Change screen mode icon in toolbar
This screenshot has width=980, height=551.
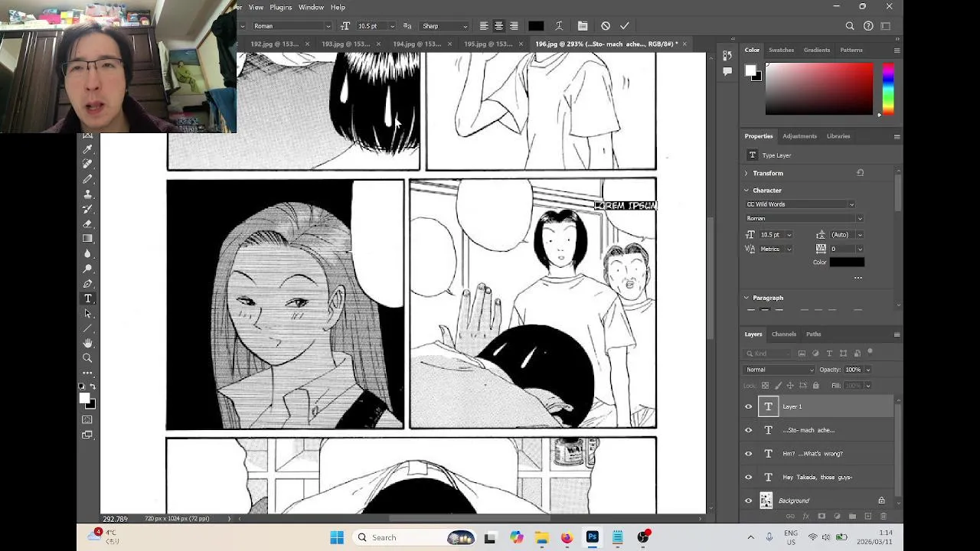88,435
